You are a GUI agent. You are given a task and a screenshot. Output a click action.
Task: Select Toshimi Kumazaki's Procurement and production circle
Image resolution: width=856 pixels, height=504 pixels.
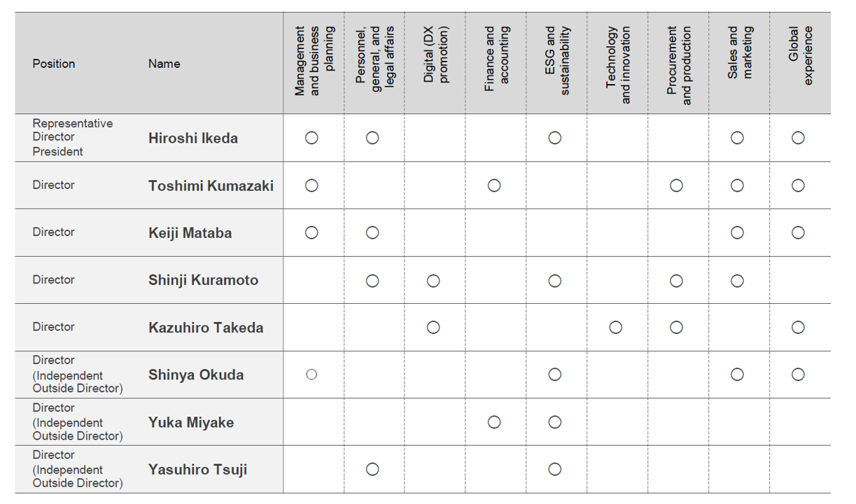676,185
